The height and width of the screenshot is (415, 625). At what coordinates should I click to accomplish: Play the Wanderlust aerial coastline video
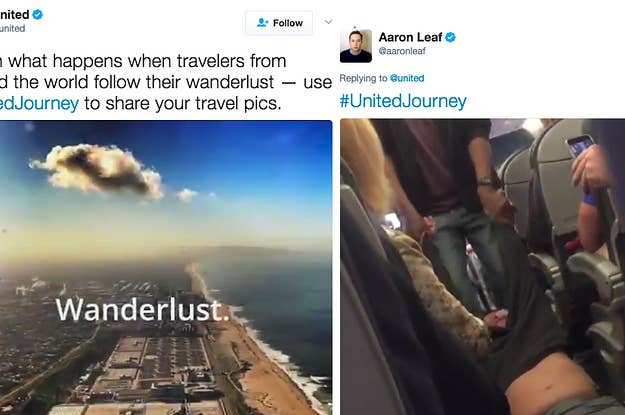tap(166, 267)
